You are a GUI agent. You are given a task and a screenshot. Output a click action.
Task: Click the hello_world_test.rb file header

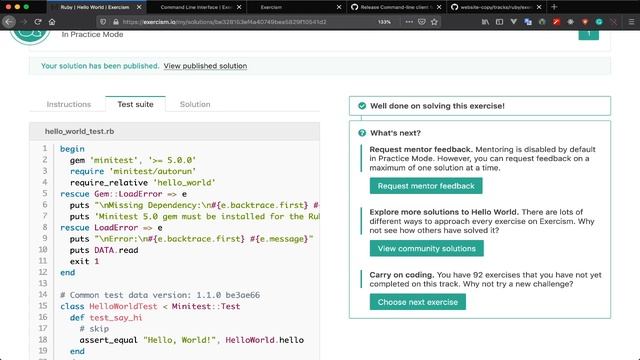[x=174, y=131]
